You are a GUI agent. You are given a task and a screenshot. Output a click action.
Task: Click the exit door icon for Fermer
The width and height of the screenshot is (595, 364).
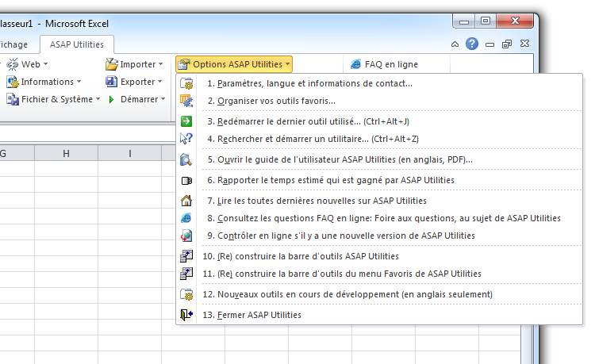click(x=186, y=315)
